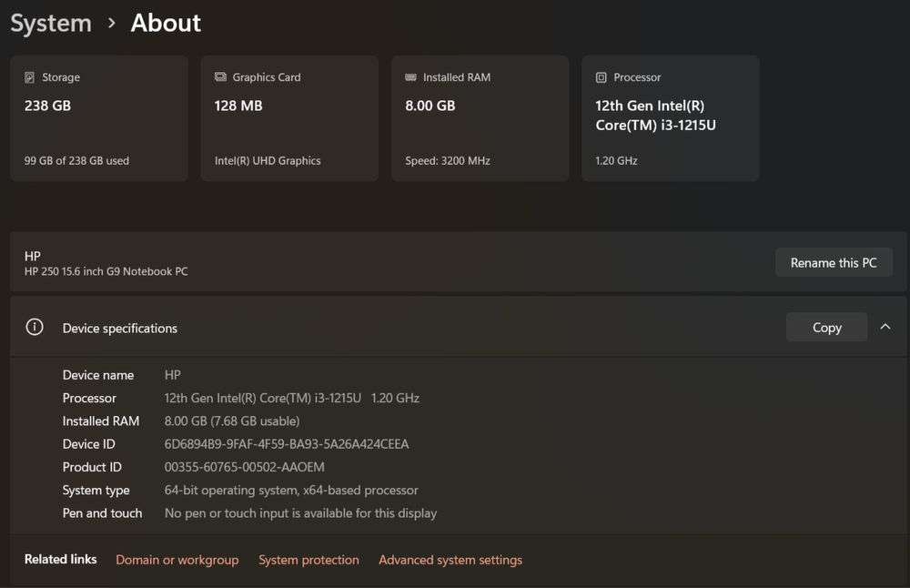The height and width of the screenshot is (588, 910).
Task: Collapse the Device specifications section
Action: tap(885, 327)
